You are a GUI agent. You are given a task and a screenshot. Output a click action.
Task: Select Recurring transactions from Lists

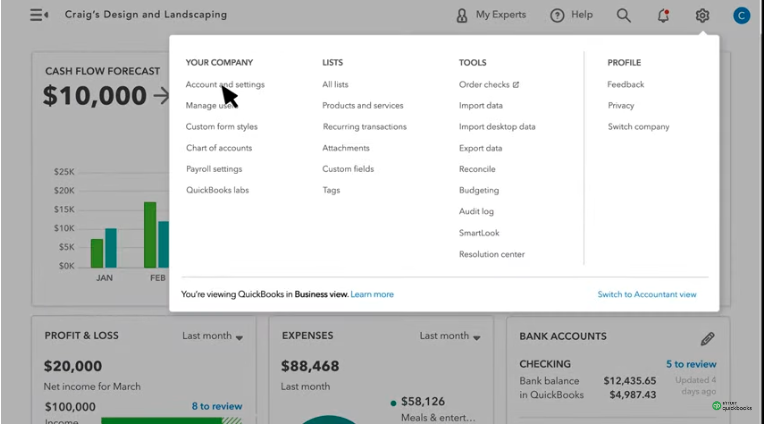[x=364, y=127]
